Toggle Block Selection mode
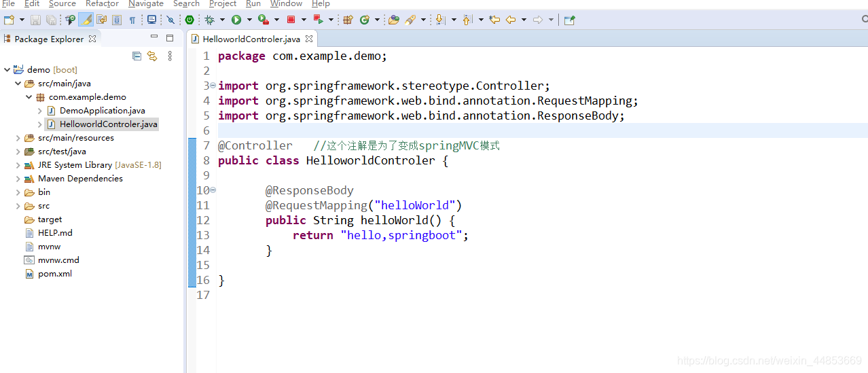This screenshot has width=868, height=373. (x=116, y=20)
